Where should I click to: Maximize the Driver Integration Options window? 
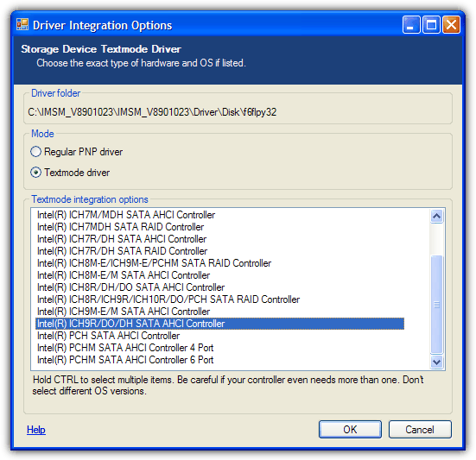click(431, 24)
